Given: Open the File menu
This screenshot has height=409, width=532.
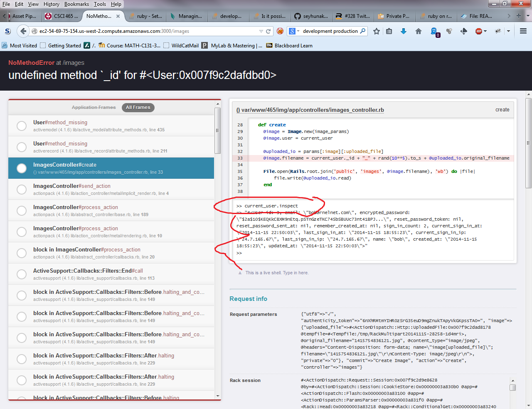Looking at the screenshot, I should pos(6,4).
